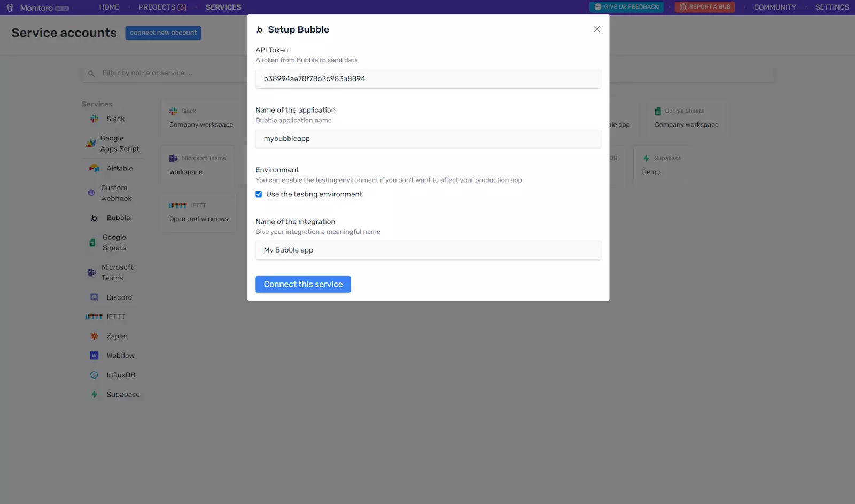Click the InfluxDB service label
The width and height of the screenshot is (855, 504).
pos(121,375)
